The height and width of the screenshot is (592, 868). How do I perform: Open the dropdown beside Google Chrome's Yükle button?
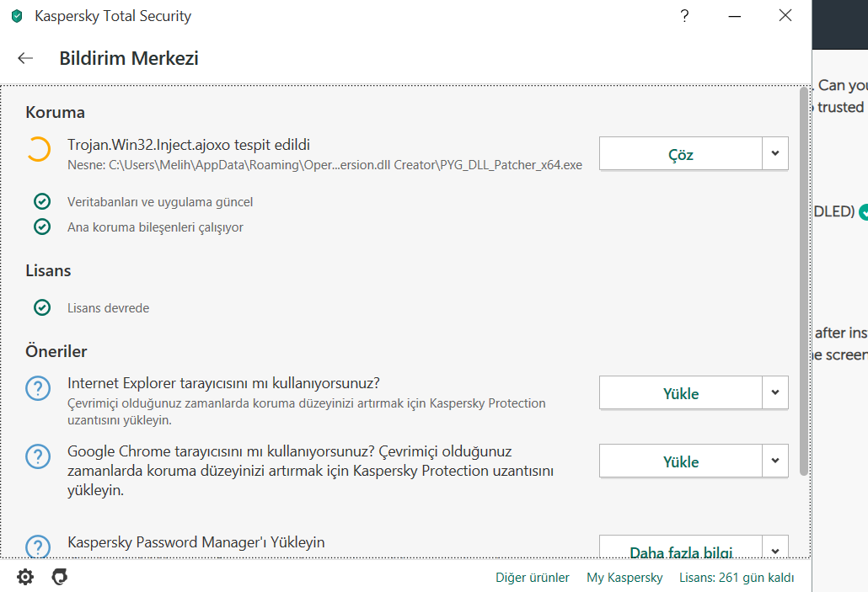775,461
